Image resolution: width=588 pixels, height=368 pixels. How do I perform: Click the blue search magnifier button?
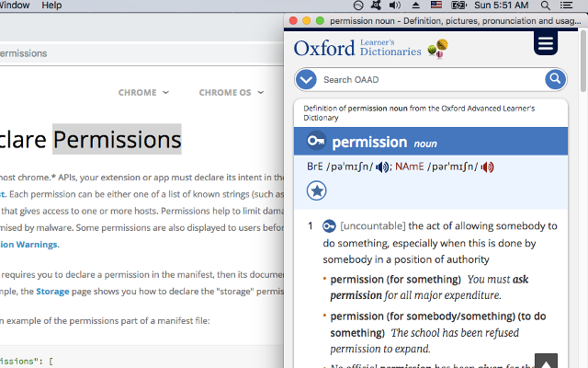pyautogui.click(x=555, y=79)
